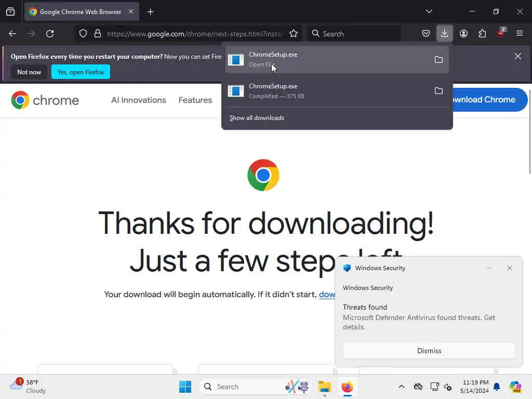Open tracking protection shield icon

(83, 34)
